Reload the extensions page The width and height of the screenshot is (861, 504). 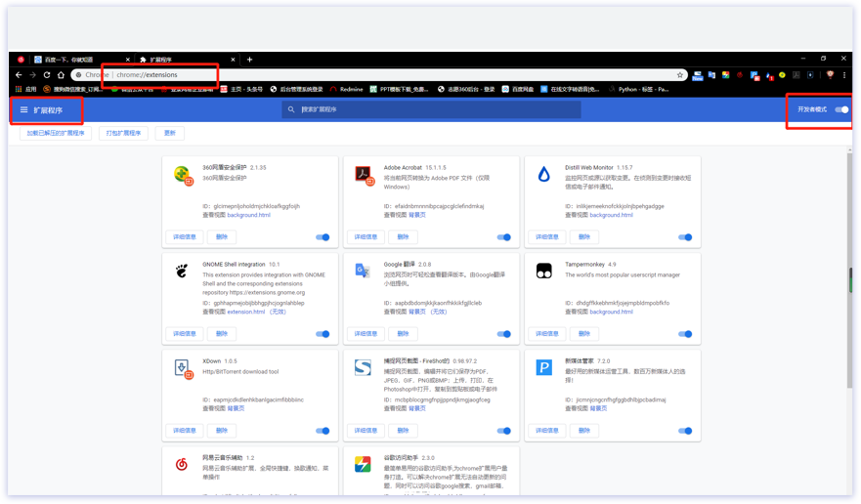(x=47, y=74)
